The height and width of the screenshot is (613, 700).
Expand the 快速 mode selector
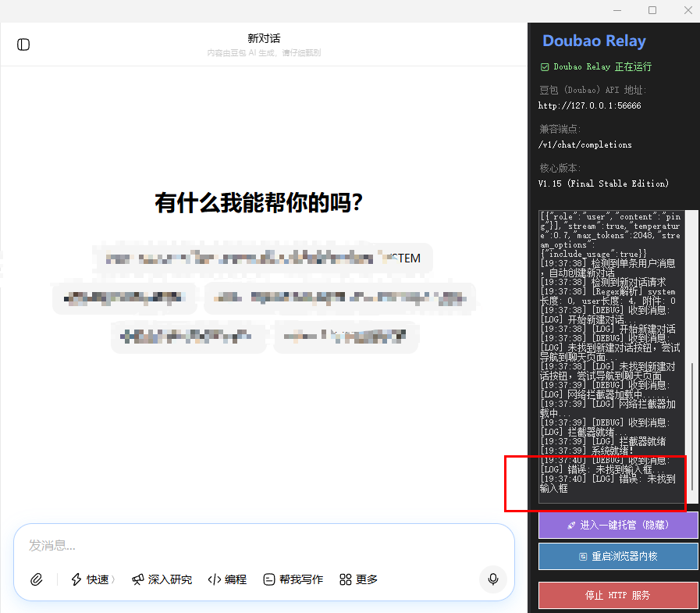93,579
